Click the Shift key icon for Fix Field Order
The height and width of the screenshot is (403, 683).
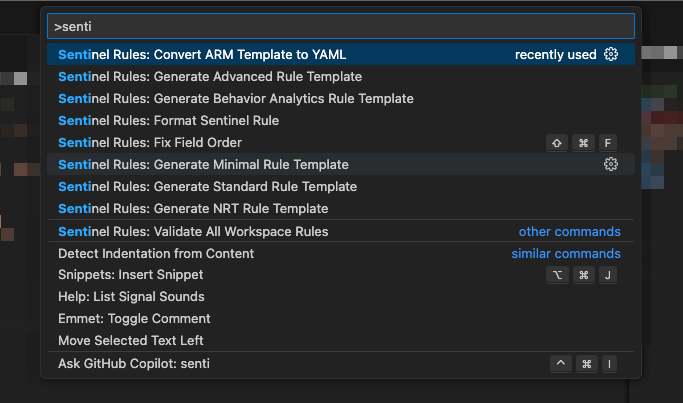[557, 143]
